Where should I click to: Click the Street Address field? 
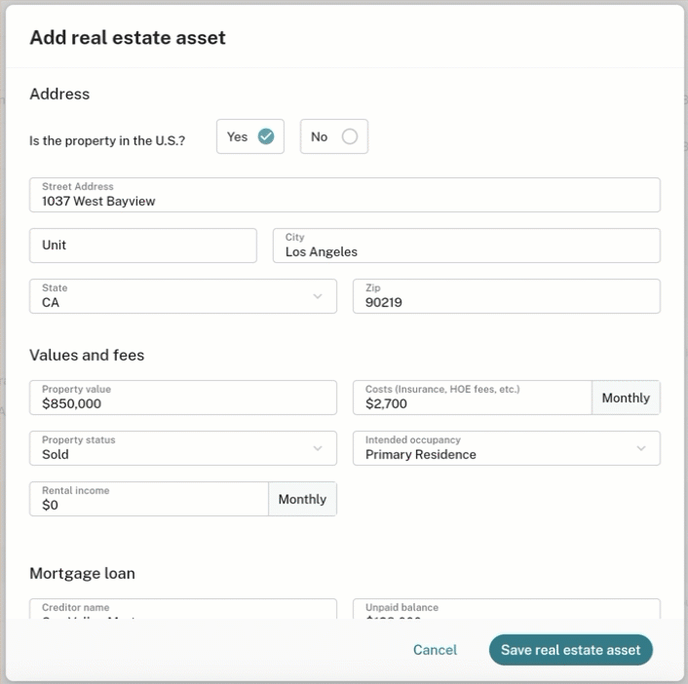(345, 195)
